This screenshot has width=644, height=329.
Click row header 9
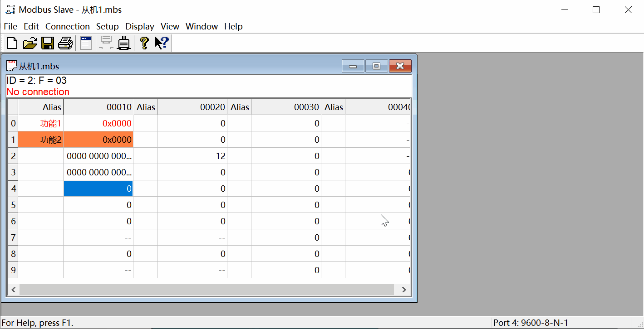13,270
